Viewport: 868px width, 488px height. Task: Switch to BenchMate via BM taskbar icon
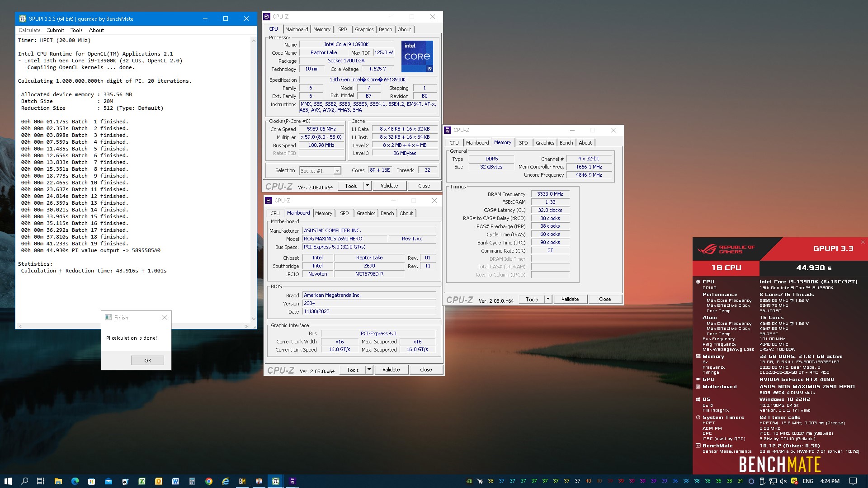point(242,481)
